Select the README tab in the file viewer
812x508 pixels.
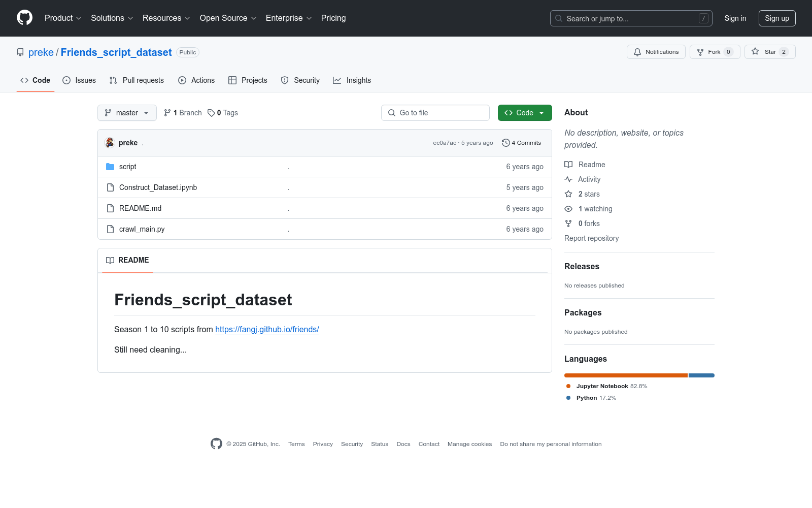pyautogui.click(x=127, y=260)
